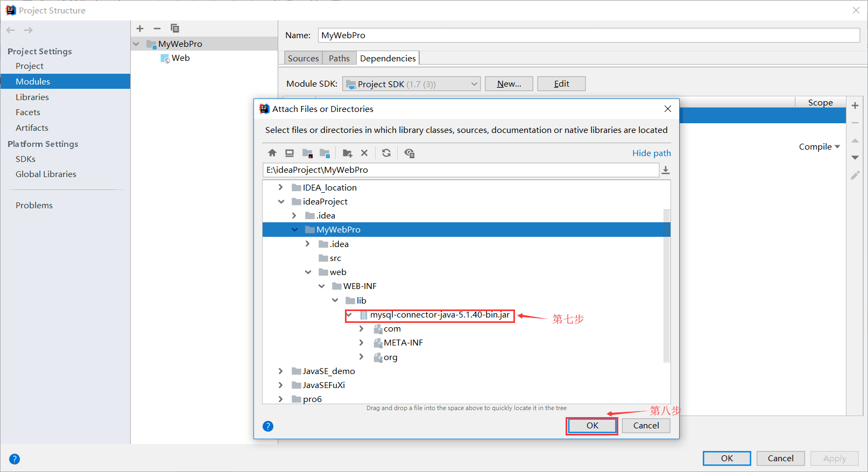Image resolution: width=868 pixels, height=472 pixels.
Task: Select Modules in the sidebar
Action: click(65, 81)
